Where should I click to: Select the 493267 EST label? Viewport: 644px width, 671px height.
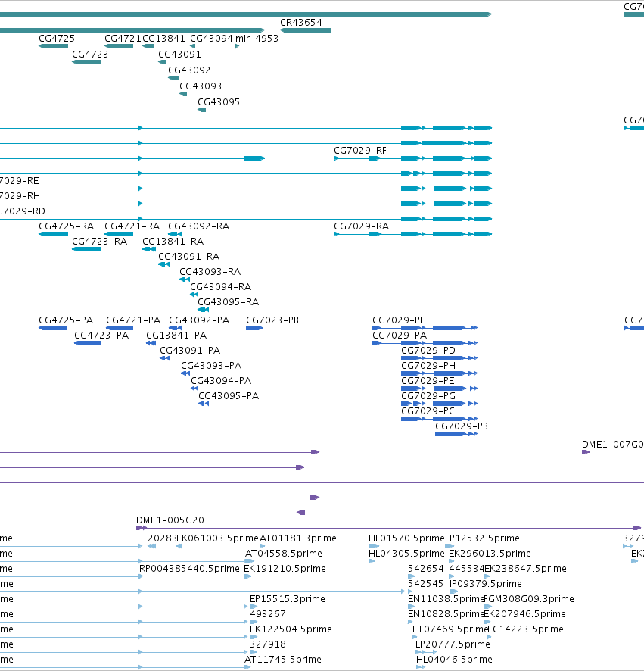click(x=268, y=614)
